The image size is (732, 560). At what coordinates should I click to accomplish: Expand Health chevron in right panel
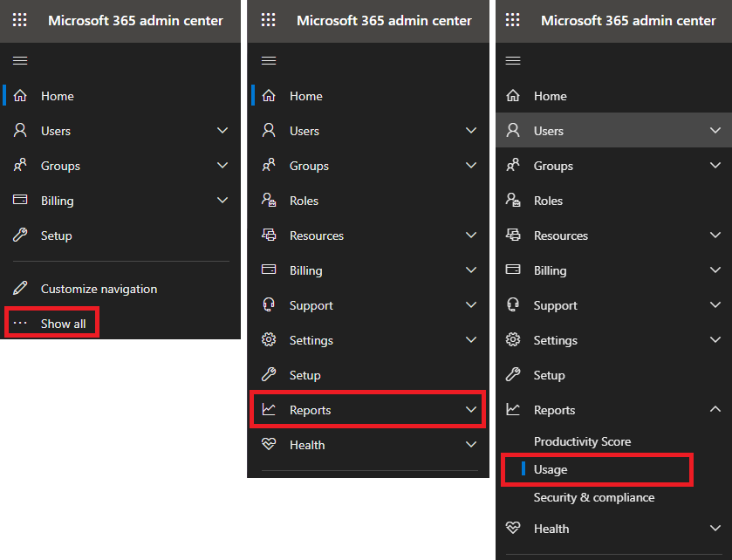(x=715, y=529)
